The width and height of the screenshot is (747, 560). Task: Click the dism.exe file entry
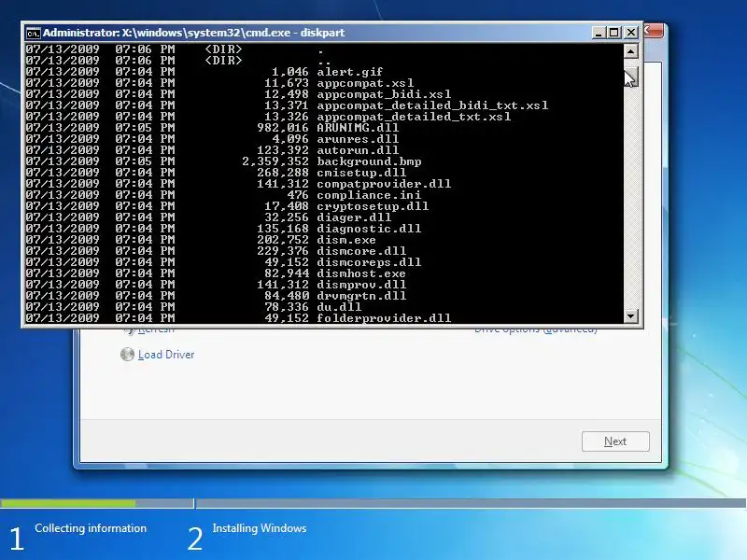[346, 240]
